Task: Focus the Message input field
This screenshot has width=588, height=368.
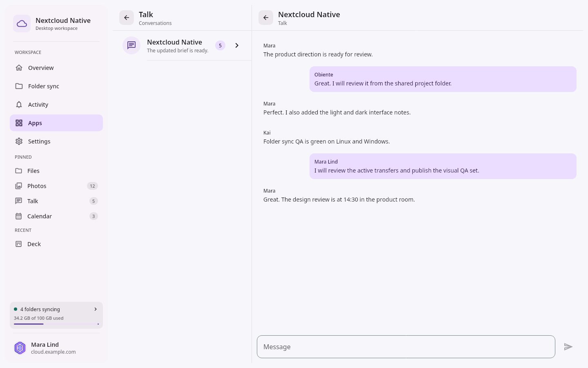Action: (x=406, y=347)
